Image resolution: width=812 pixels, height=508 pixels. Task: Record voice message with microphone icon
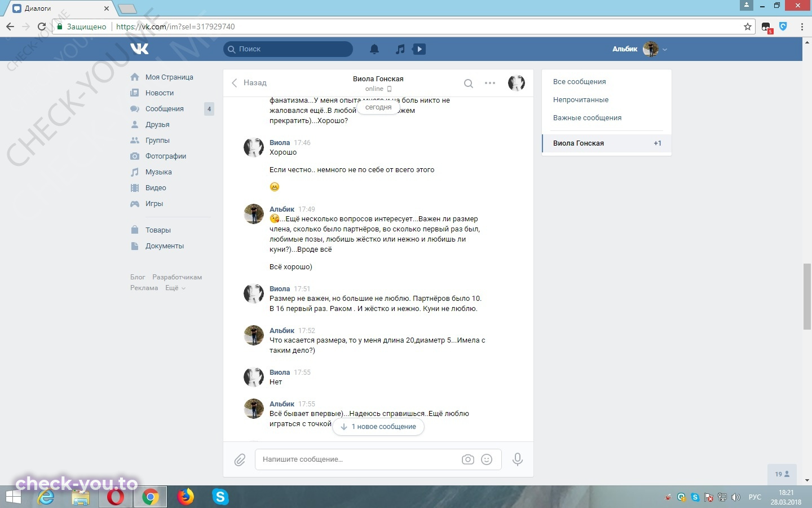pyautogui.click(x=517, y=459)
